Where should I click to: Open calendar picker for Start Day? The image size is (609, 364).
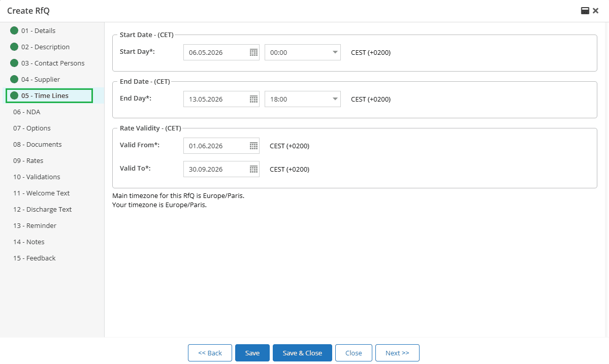(x=253, y=52)
